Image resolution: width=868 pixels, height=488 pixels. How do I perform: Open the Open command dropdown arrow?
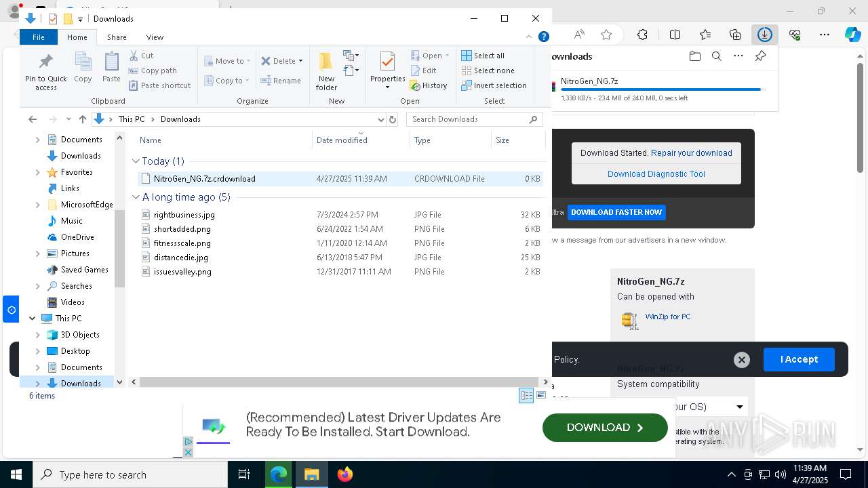click(x=447, y=56)
